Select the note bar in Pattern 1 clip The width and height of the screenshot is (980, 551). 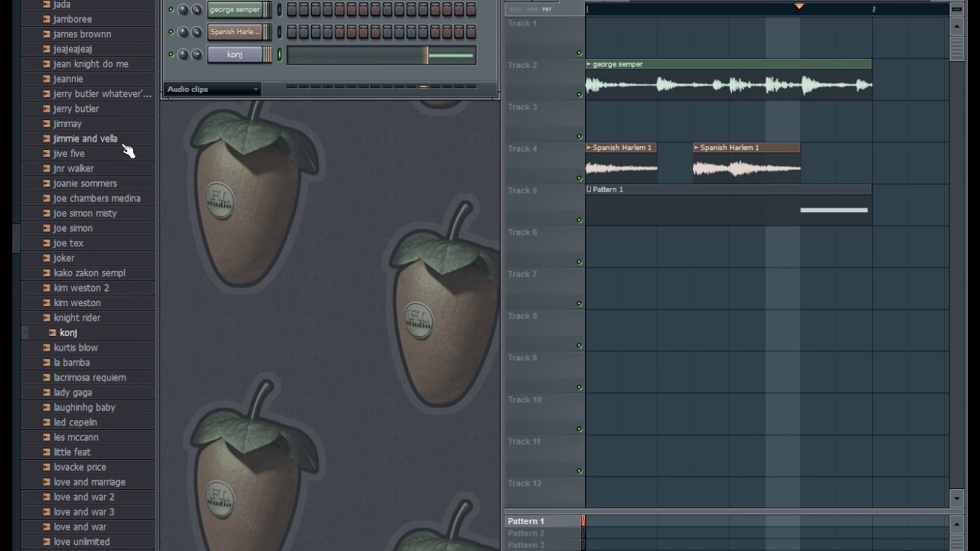click(x=834, y=210)
